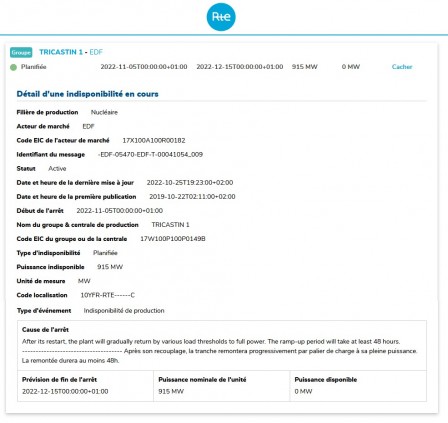The image size is (448, 423).
Task: Select the location code 10YFR-RTE------C
Action: [108, 295]
